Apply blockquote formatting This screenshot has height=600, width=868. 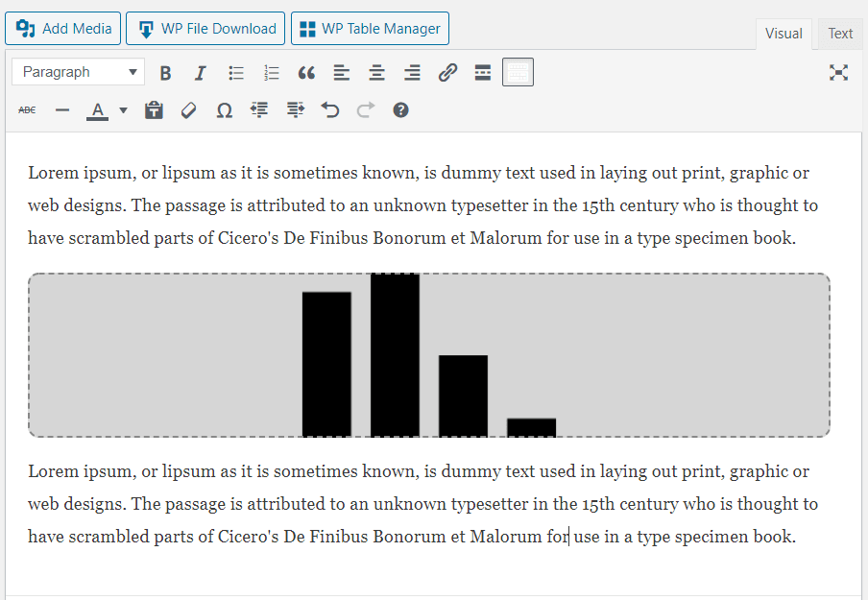pos(306,73)
